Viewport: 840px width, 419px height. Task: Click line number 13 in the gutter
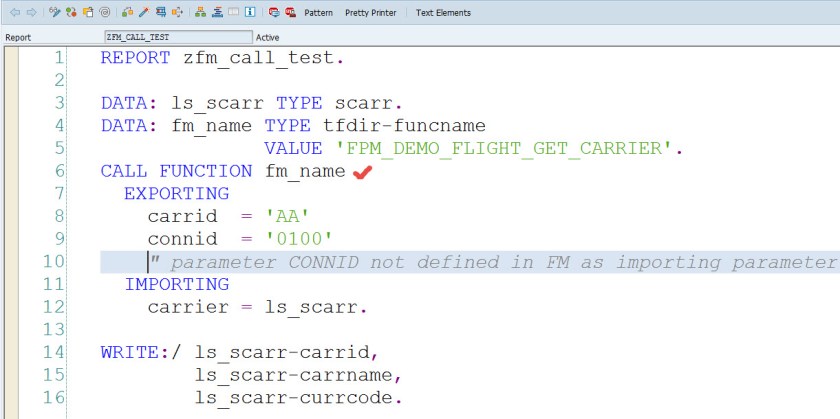point(53,329)
